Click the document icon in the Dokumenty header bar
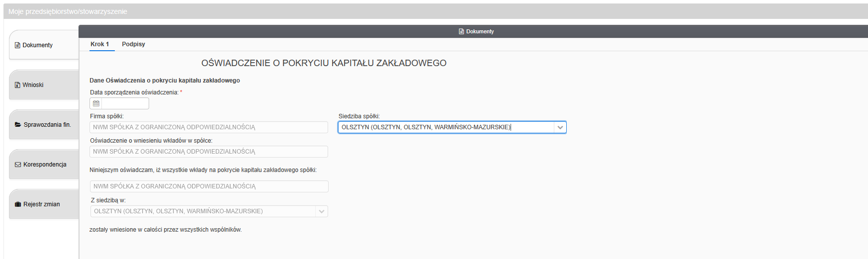Viewport: 868px width, 259px height. click(x=461, y=31)
